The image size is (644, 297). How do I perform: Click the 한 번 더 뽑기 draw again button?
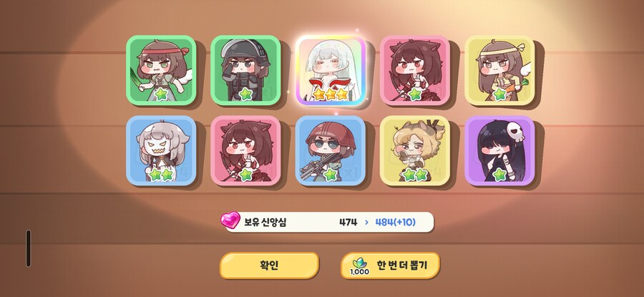click(390, 266)
